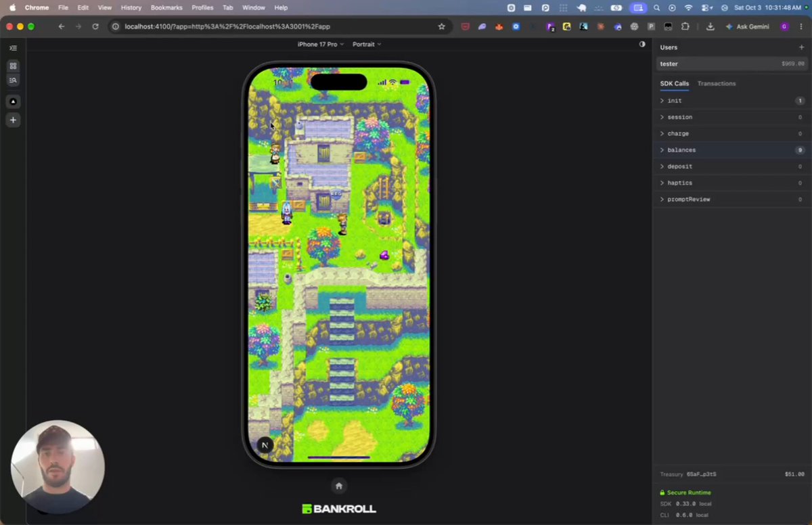The image size is (812, 525).
Task: Open the Chrome profile avatar G
Action: click(784, 26)
